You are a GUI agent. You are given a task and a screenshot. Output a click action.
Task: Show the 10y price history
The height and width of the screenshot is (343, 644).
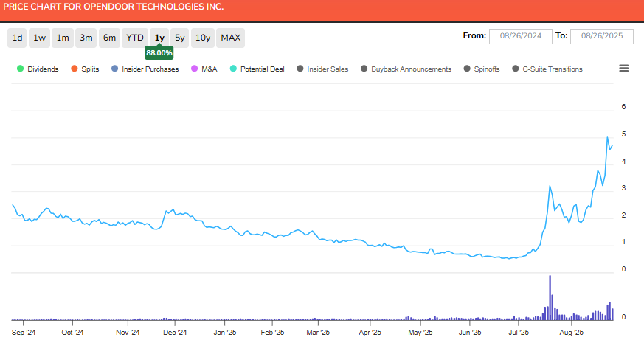pos(202,38)
